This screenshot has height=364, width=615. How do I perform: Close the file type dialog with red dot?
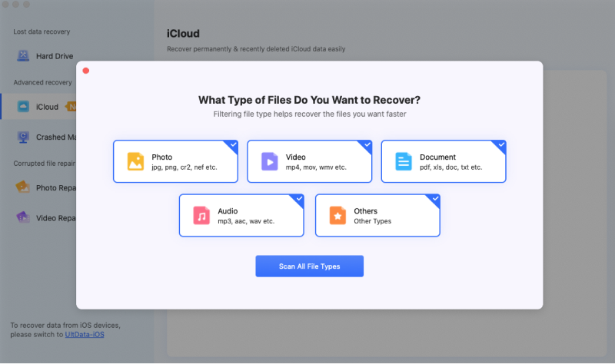coord(86,71)
